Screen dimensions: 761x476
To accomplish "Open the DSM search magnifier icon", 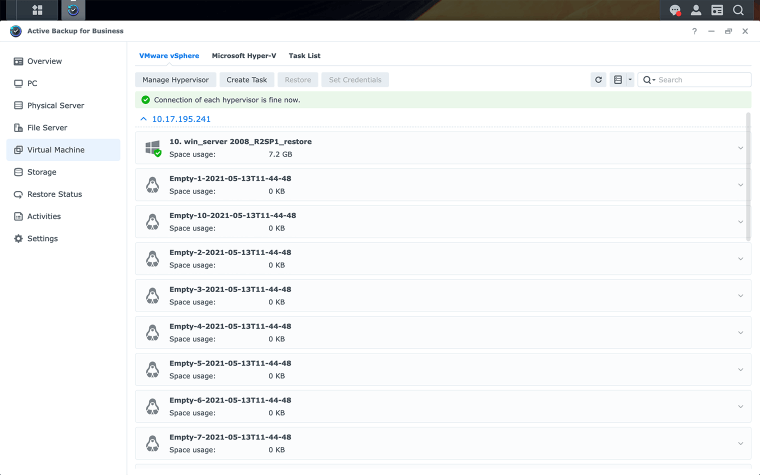I will pyautogui.click(x=738, y=10).
